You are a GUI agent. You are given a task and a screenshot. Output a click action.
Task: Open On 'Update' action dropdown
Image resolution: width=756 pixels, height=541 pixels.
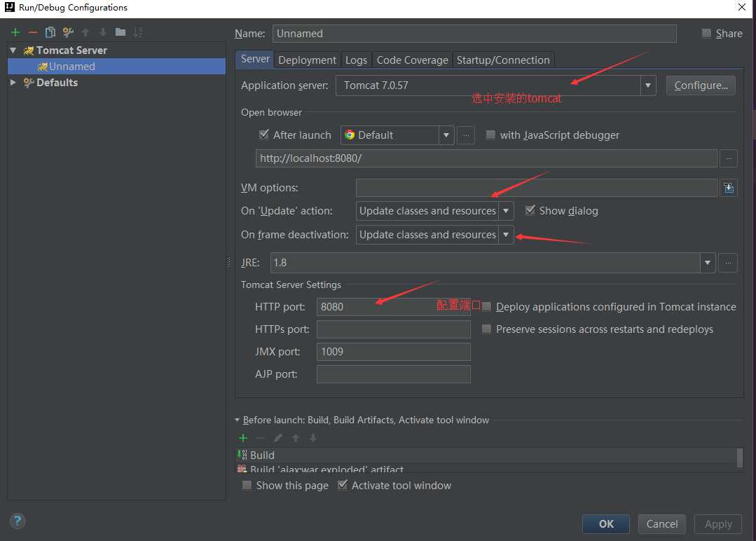pyautogui.click(x=506, y=211)
